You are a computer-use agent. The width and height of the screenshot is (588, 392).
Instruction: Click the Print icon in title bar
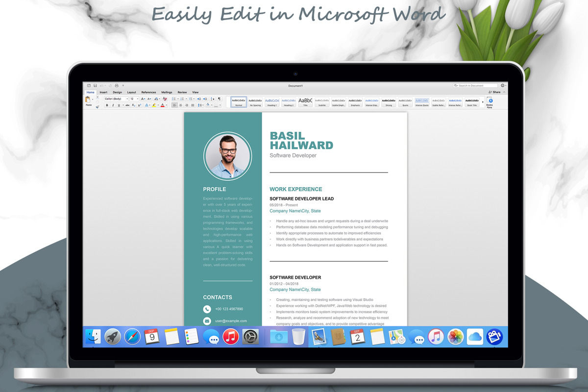pos(116,86)
